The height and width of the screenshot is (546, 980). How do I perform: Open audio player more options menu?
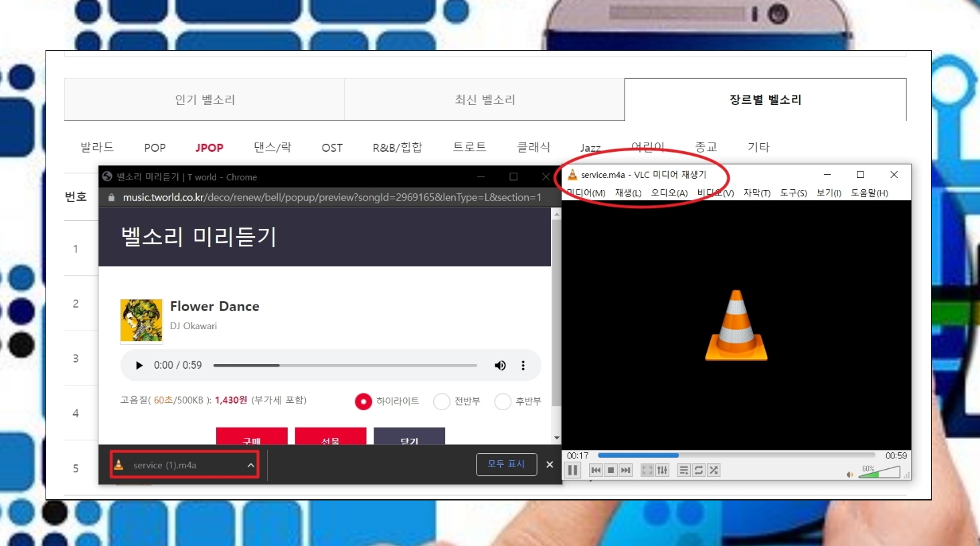(523, 365)
